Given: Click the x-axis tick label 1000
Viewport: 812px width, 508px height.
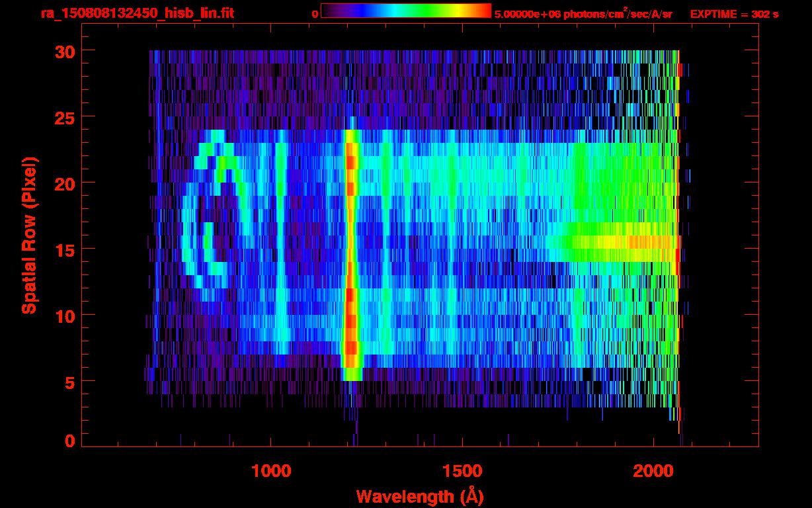Looking at the screenshot, I should 272,471.
